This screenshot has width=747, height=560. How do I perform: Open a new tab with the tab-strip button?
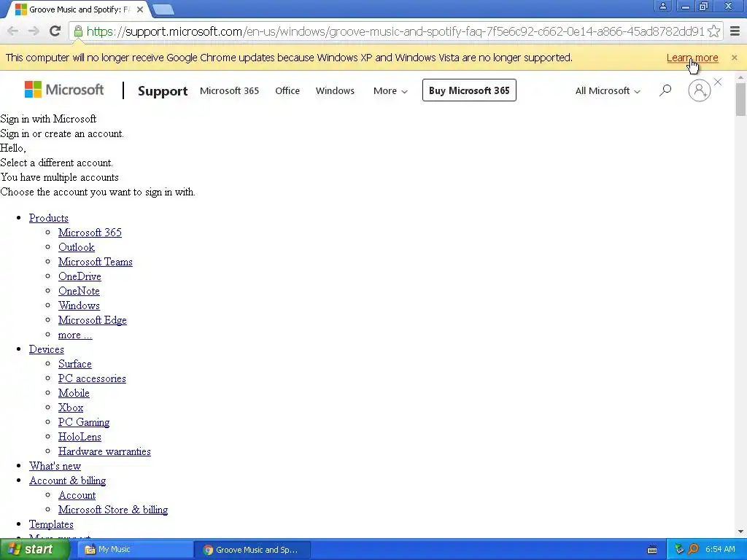(x=163, y=9)
